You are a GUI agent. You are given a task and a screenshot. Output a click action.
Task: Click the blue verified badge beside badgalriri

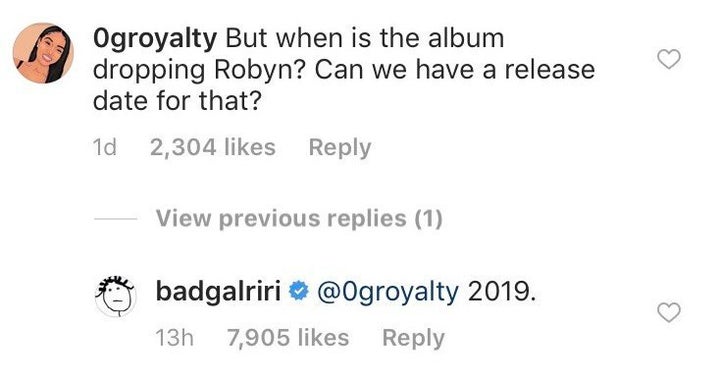298,291
